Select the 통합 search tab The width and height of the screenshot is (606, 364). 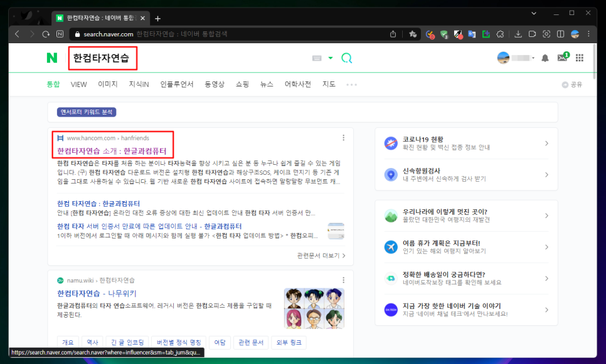pyautogui.click(x=53, y=84)
